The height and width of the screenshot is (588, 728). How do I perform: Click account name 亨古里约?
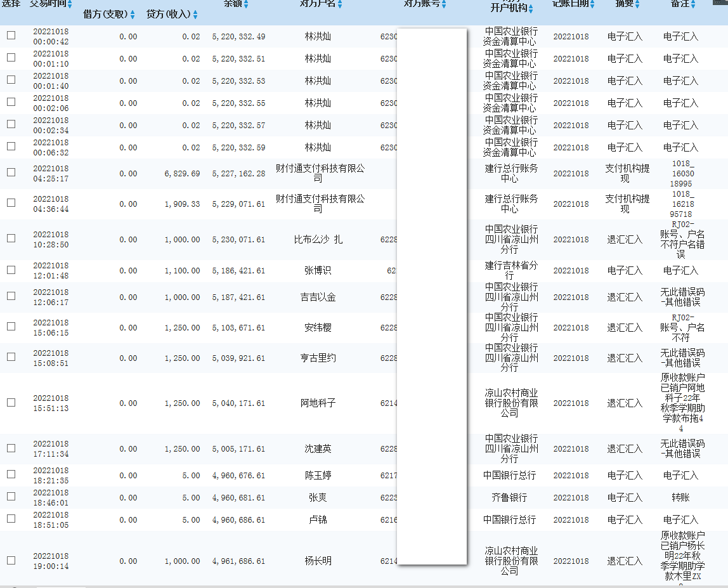point(318,358)
